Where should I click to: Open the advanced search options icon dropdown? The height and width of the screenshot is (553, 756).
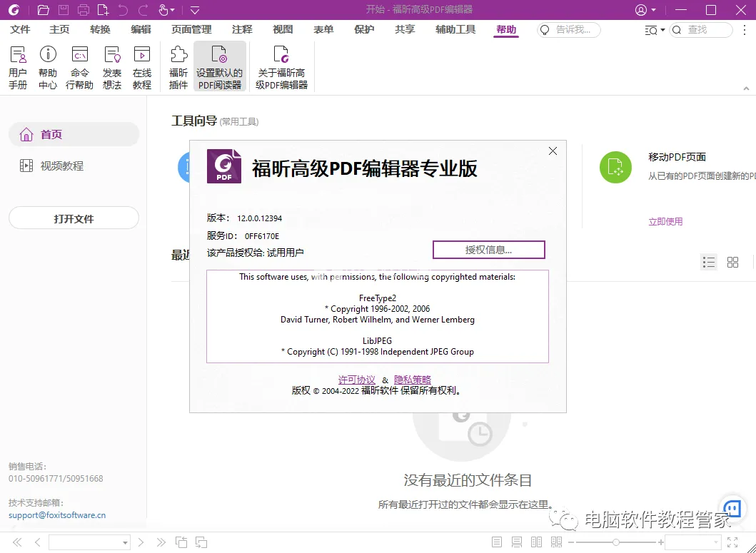pyautogui.click(x=655, y=30)
